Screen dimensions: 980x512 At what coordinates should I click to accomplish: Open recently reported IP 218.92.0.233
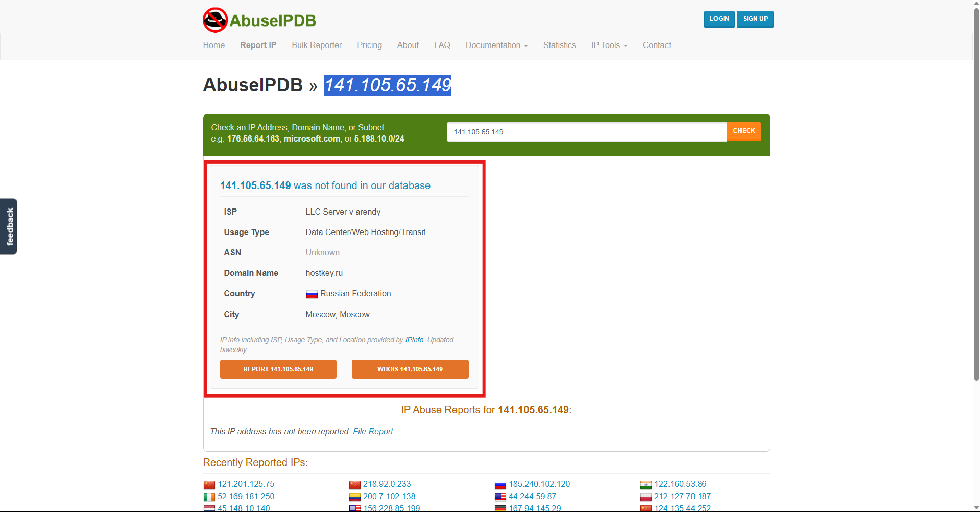(x=387, y=484)
